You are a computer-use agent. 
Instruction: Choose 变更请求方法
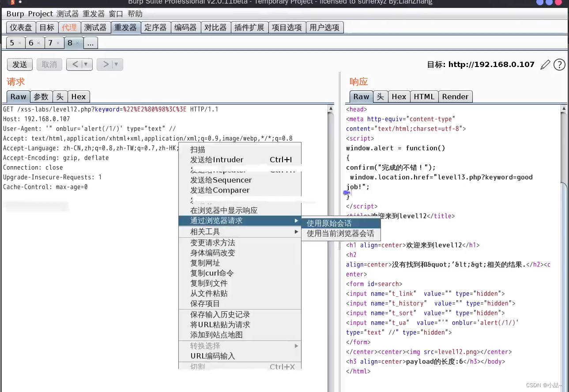click(240, 243)
